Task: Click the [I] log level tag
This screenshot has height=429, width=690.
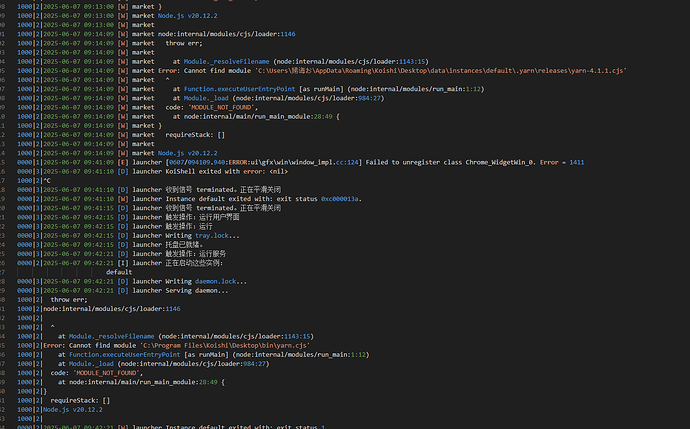Action: pos(122,263)
